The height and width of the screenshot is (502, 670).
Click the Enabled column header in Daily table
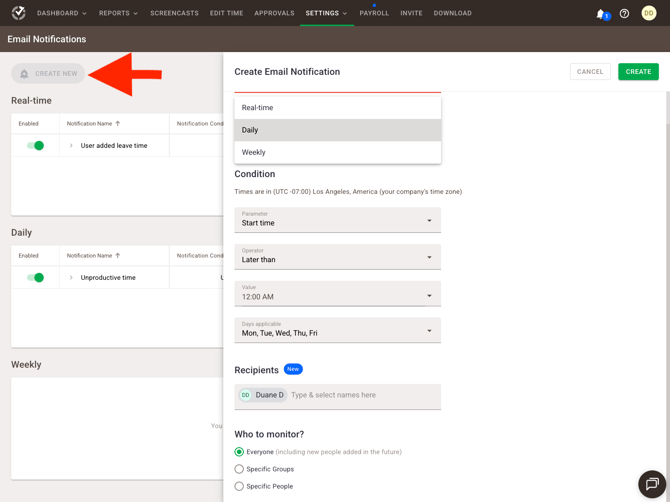29,255
